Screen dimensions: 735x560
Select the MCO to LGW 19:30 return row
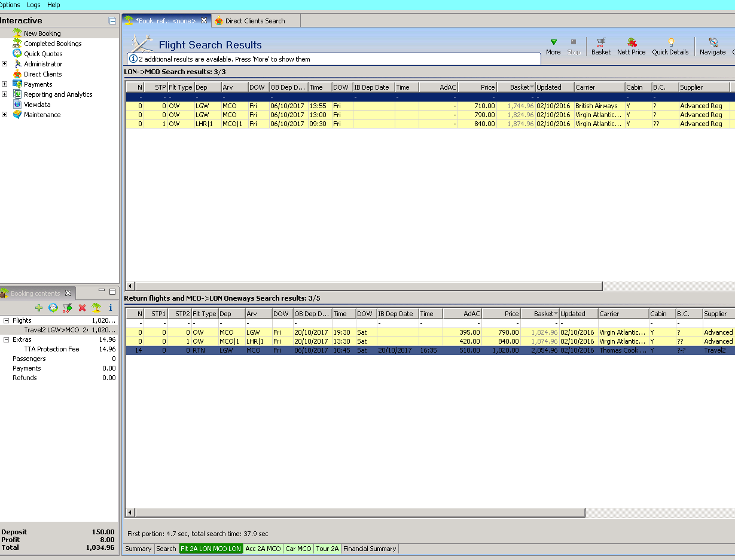pyautogui.click(x=430, y=332)
